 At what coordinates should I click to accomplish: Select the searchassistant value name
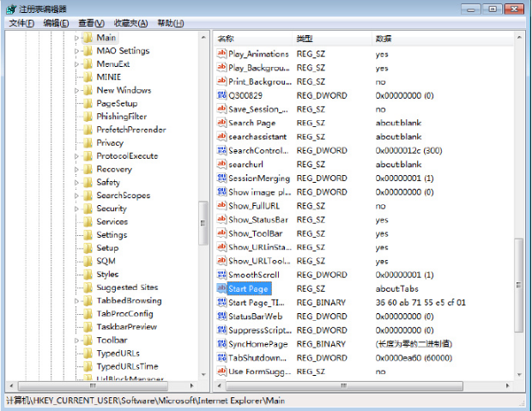(257, 136)
